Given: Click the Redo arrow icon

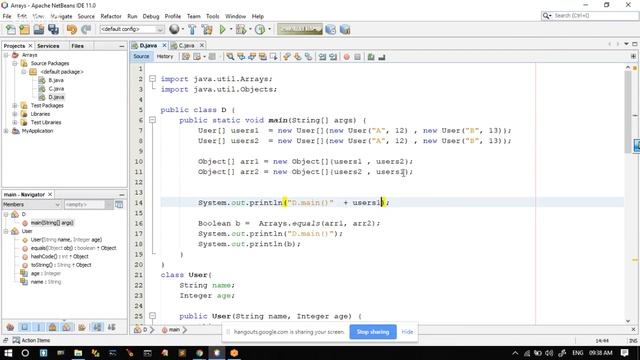Looking at the screenshot, I should (x=86, y=29).
